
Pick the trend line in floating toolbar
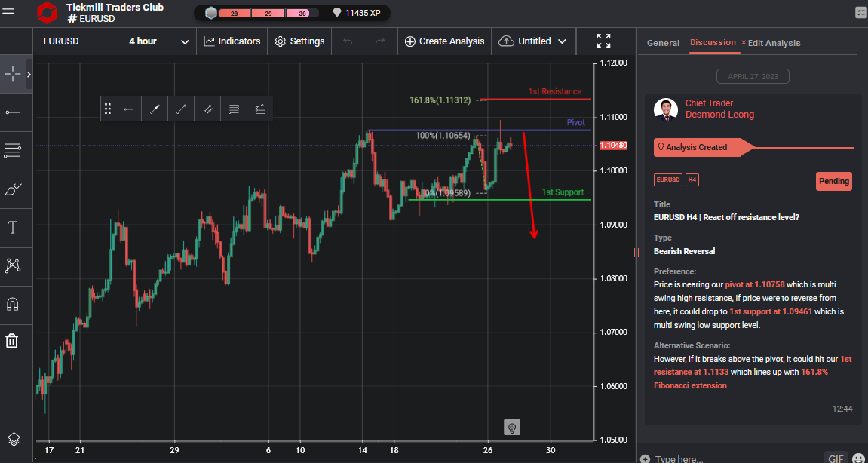coord(181,109)
